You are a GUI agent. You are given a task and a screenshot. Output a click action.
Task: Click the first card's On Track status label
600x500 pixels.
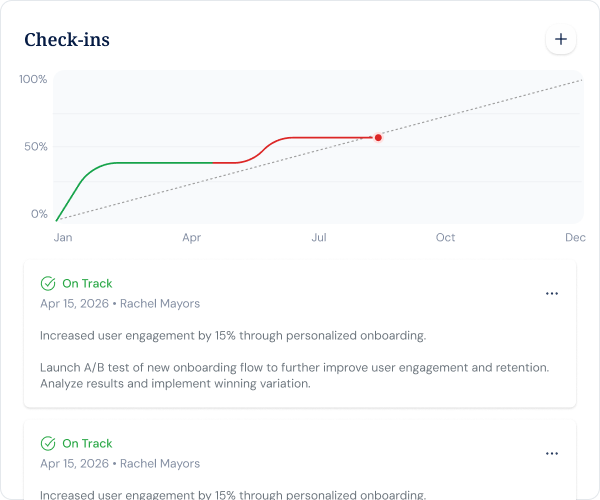tap(87, 283)
